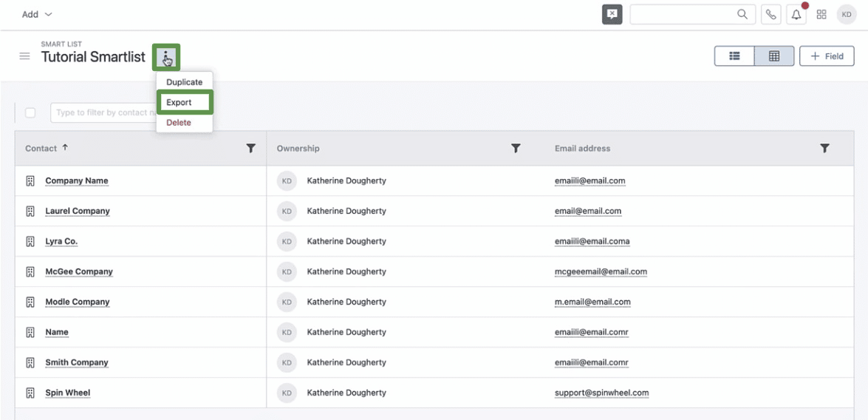The height and width of the screenshot is (420, 868).
Task: Click email email@email.com
Action: (588, 211)
